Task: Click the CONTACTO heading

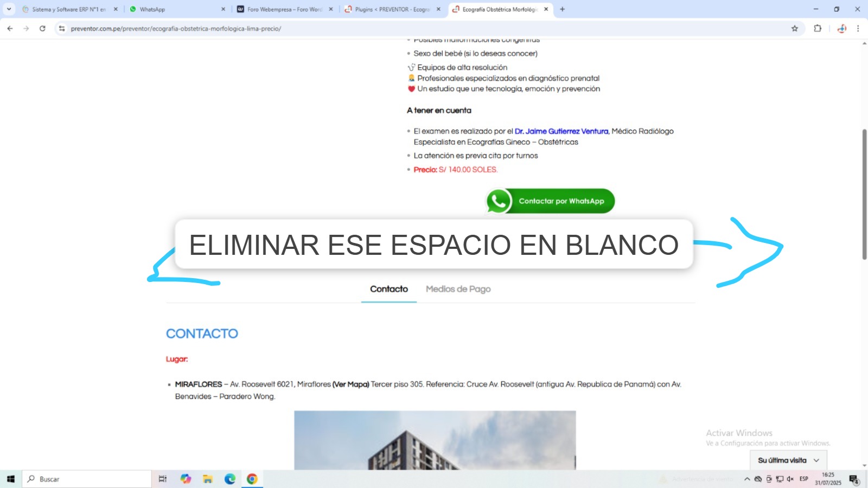Action: (202, 333)
